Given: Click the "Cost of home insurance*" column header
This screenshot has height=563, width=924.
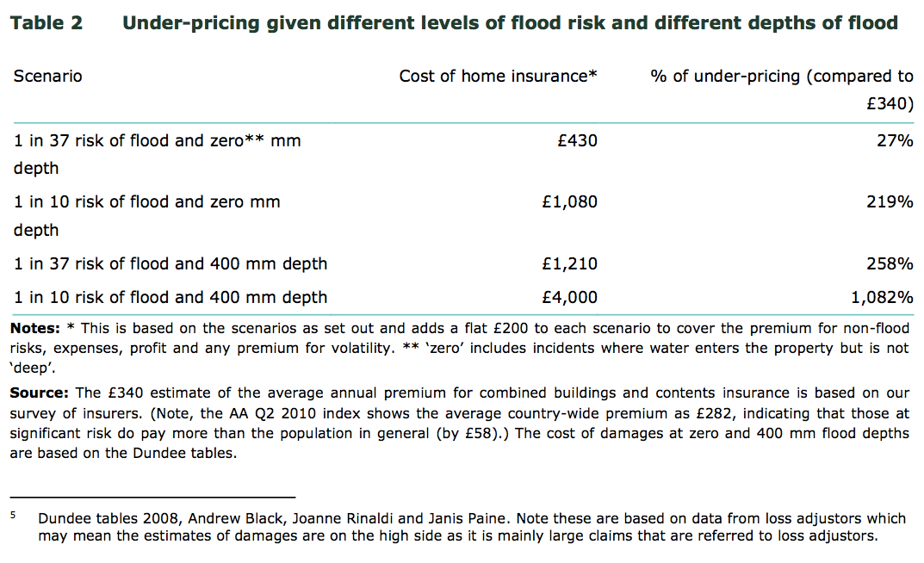Looking at the screenshot, I should click(498, 76).
